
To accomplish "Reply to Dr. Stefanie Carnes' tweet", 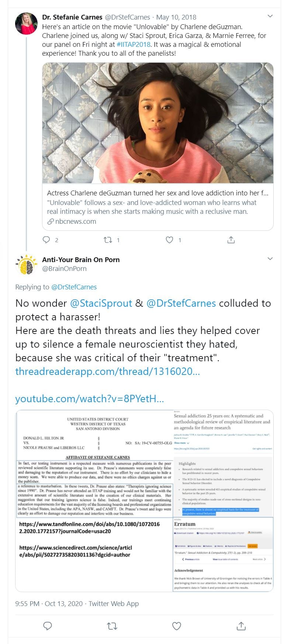I will (46, 240).
